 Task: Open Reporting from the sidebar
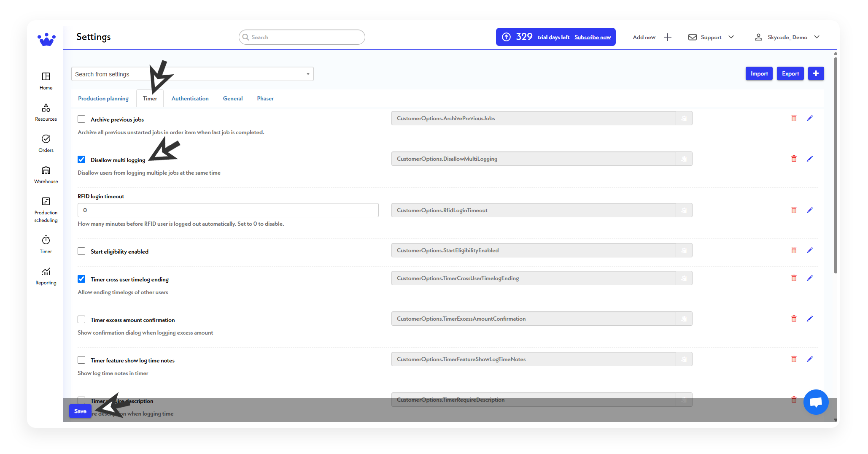46,274
